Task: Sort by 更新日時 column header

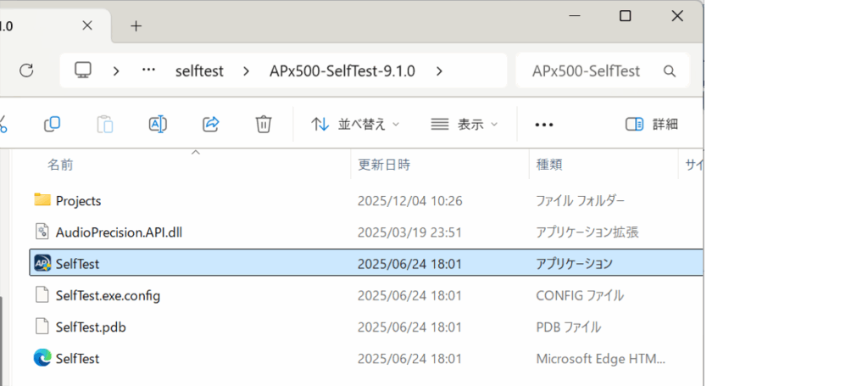Action: coord(384,164)
